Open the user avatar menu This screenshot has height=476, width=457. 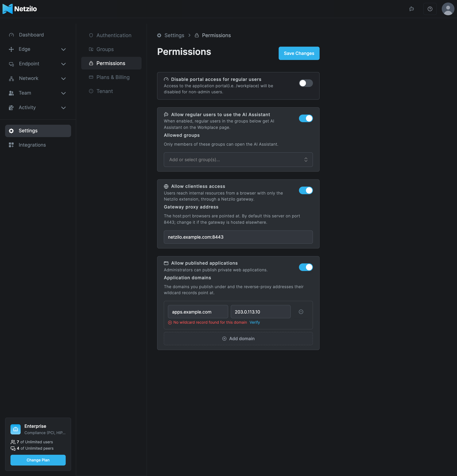(x=448, y=9)
